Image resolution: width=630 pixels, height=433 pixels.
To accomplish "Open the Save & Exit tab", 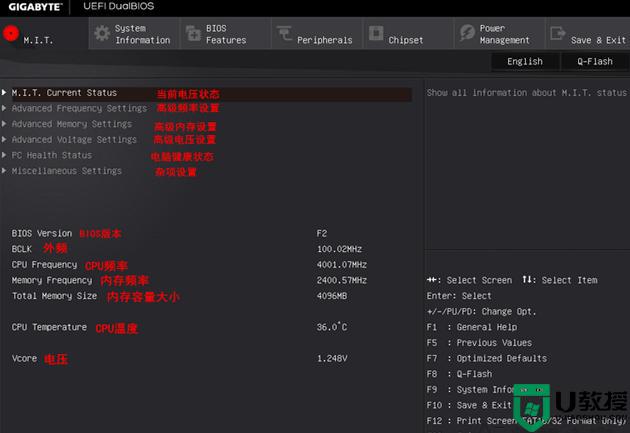I will [x=588, y=34].
